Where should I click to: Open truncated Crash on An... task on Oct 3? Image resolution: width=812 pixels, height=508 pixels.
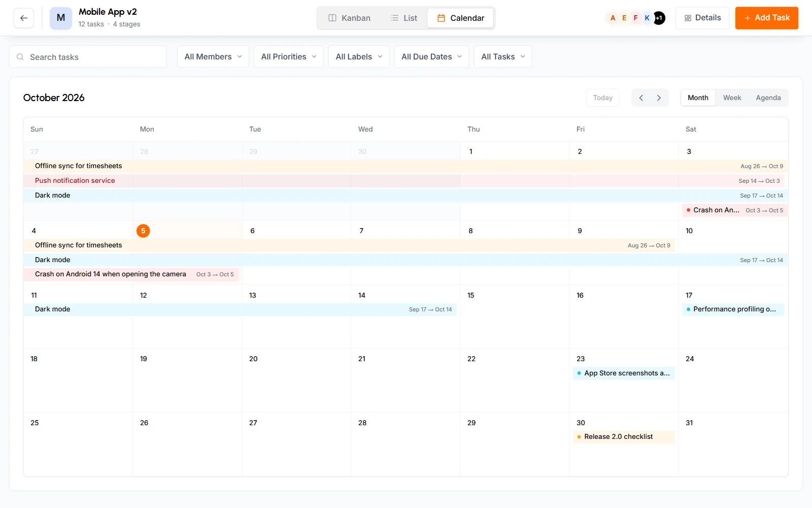coord(735,210)
